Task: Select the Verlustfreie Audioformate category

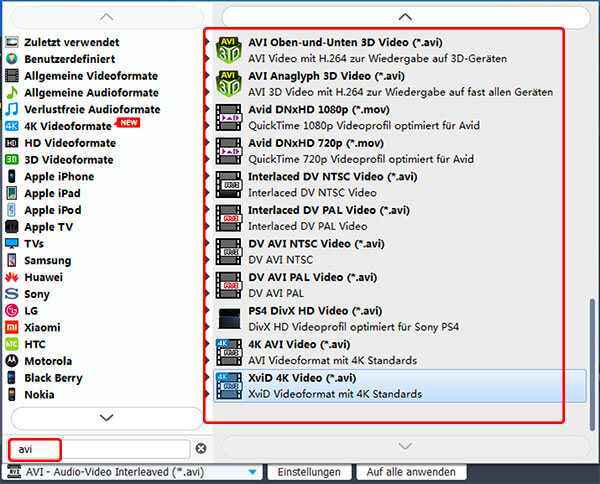Action: [92, 109]
